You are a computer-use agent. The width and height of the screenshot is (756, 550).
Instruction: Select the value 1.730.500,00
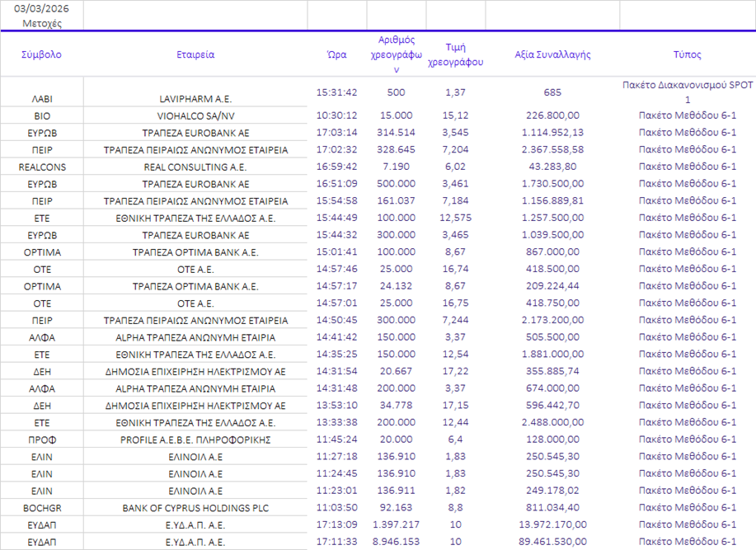552,183
